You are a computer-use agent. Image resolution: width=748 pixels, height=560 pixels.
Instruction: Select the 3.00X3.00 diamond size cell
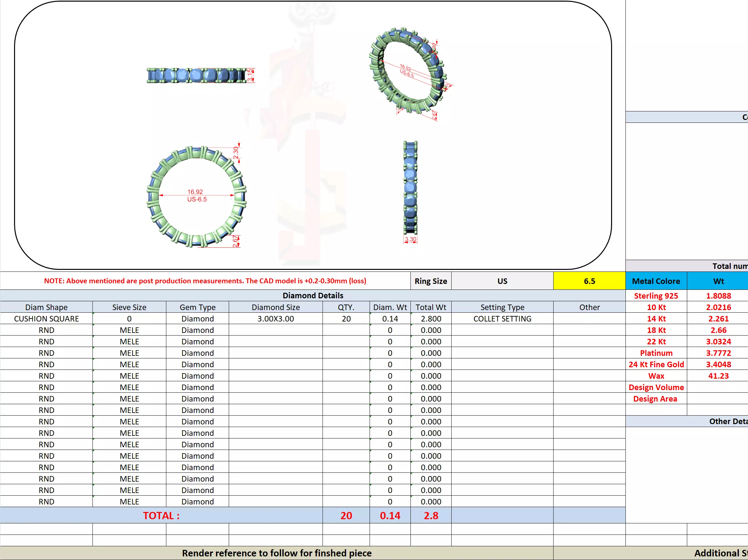coord(275,319)
